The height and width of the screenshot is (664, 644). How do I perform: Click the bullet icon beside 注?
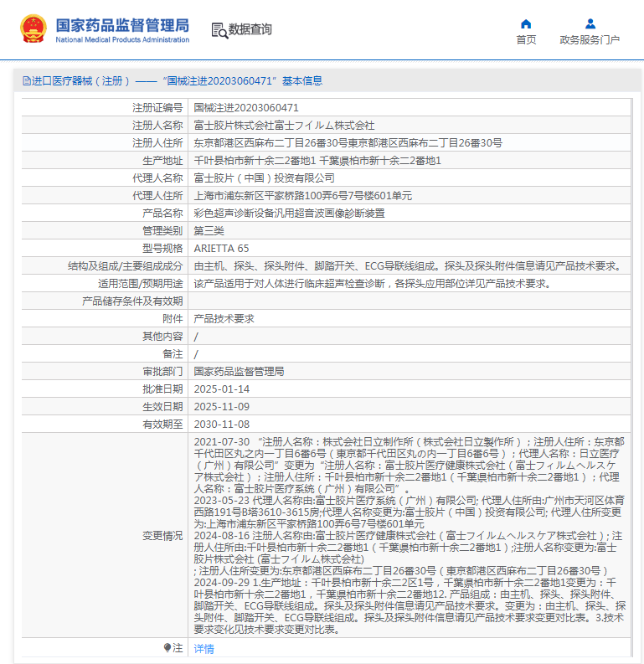pos(167,648)
